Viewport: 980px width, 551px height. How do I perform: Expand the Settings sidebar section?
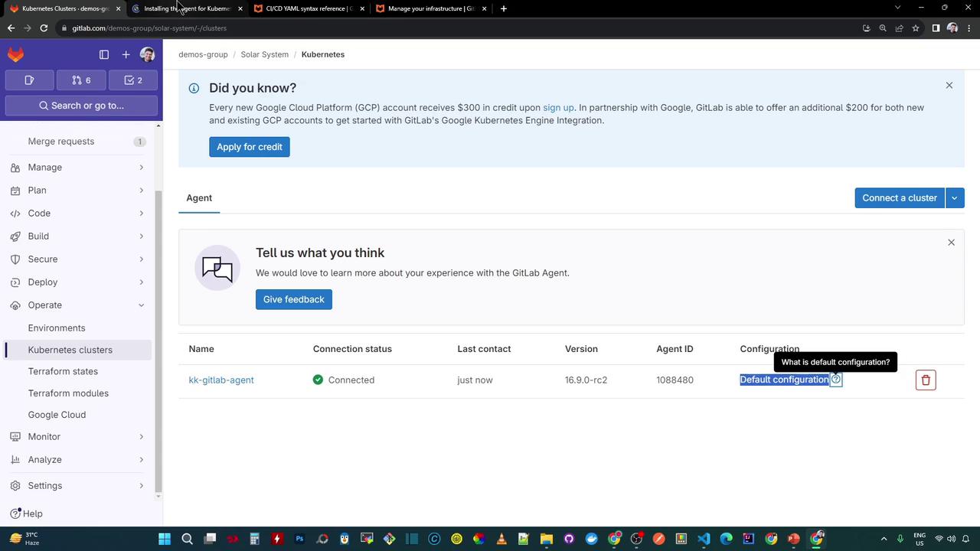[x=79, y=485]
